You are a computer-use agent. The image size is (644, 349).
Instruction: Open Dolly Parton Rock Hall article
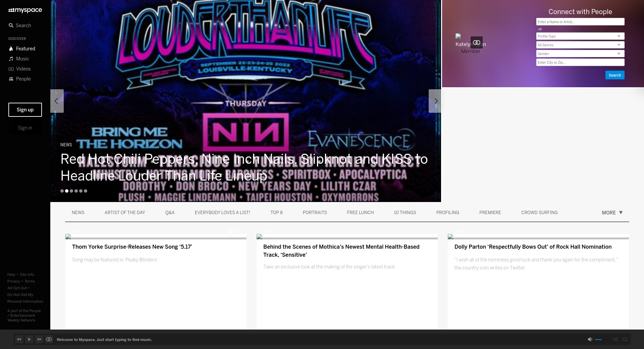tap(533, 247)
